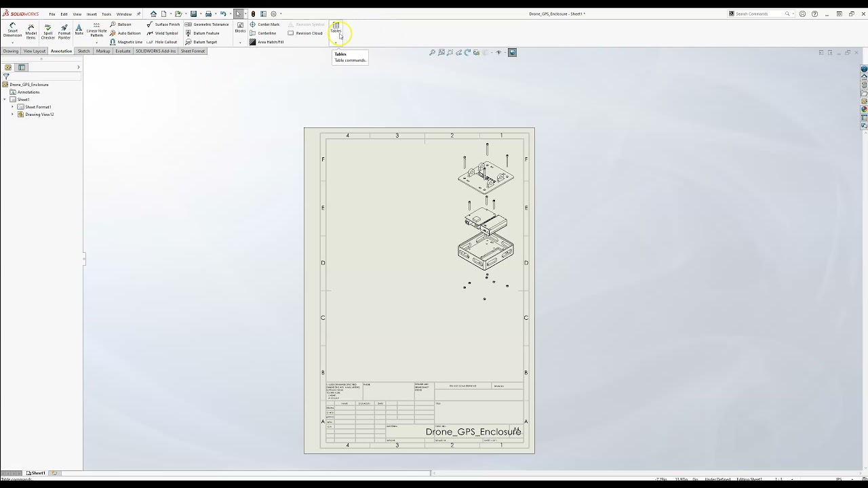Choose the Linear Note Pattern tool
This screenshot has width=868, height=488.
click(x=96, y=29)
